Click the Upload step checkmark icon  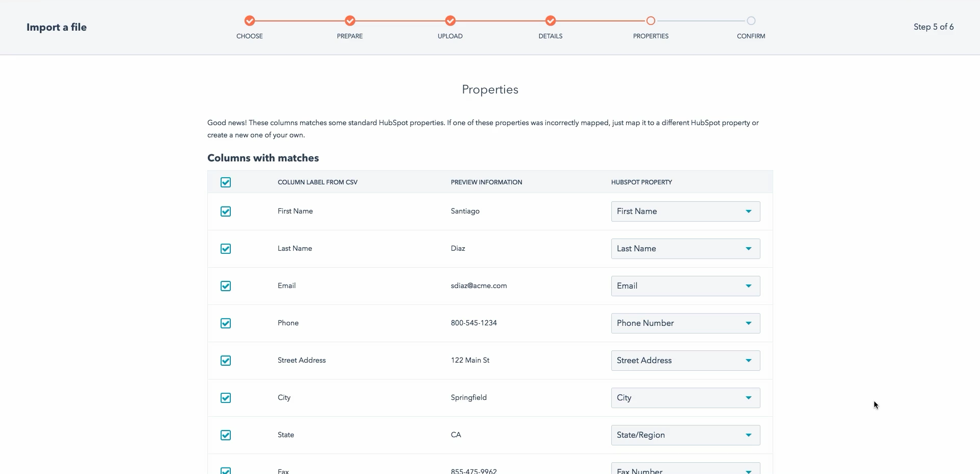pyautogui.click(x=450, y=21)
